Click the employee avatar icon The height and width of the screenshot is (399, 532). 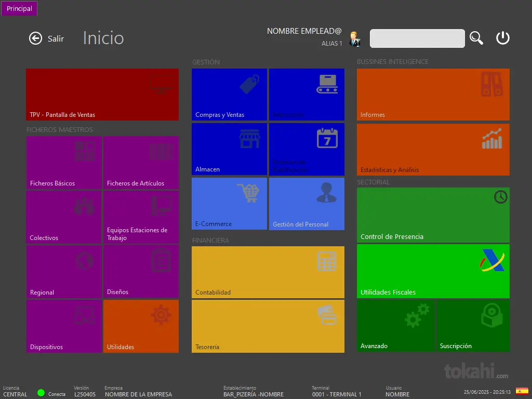pos(355,39)
